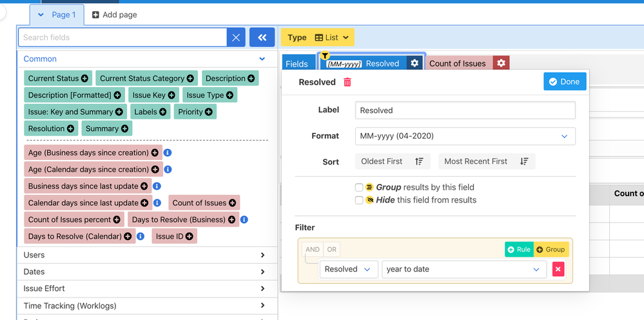This screenshot has width=644, height=320.
Task: Focus the Search fields input
Action: (122, 37)
